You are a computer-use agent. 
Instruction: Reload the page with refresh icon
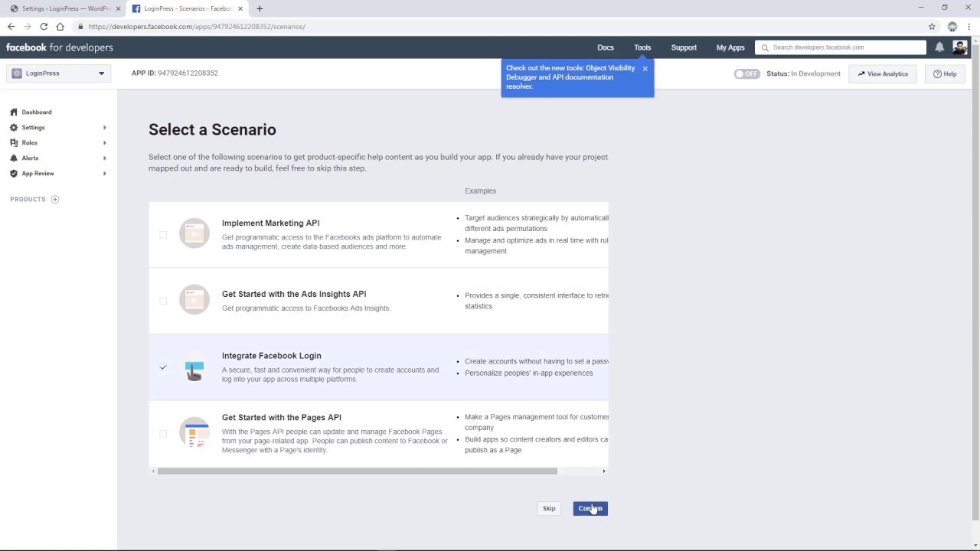(44, 26)
